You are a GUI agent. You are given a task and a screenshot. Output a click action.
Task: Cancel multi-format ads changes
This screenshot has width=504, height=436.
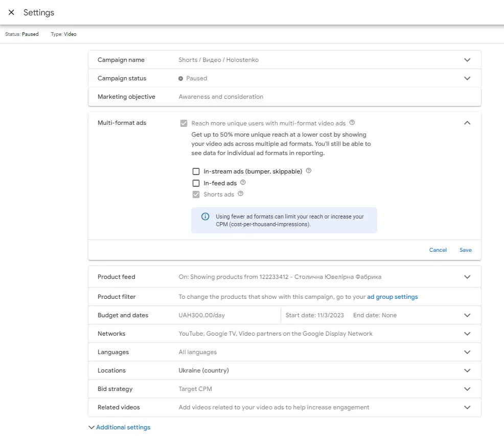(x=438, y=250)
